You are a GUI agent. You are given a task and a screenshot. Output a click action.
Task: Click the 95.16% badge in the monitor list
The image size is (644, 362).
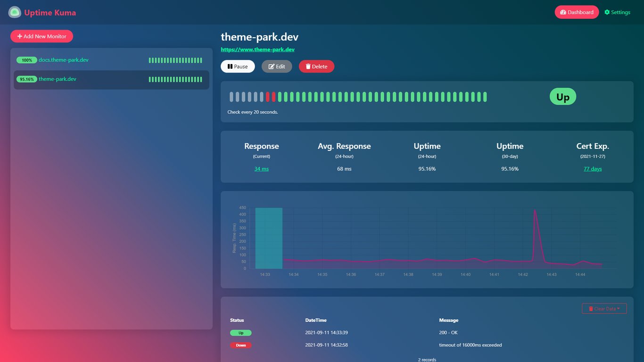tap(27, 80)
